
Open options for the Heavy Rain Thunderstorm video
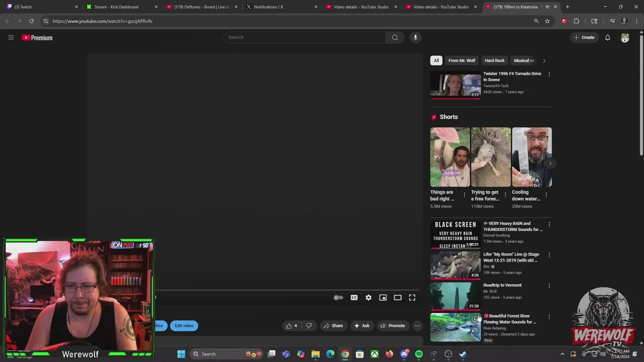[549, 224]
